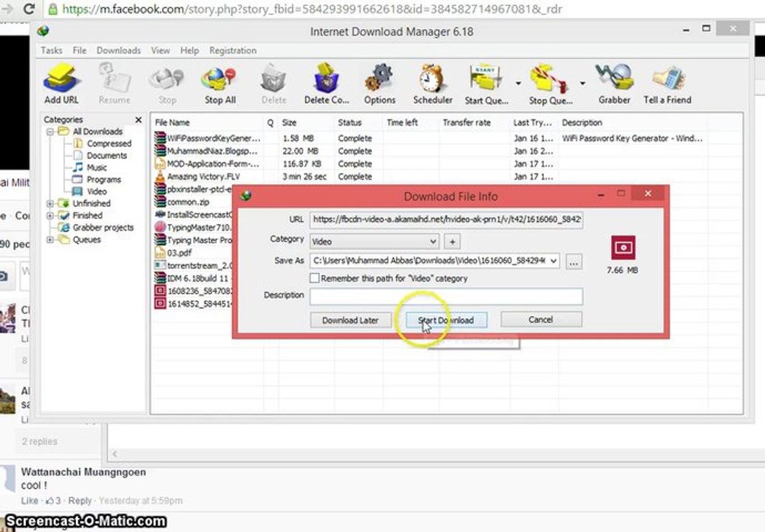The height and width of the screenshot is (532, 765).
Task: Click the Delete toolbar icon
Action: point(273,83)
